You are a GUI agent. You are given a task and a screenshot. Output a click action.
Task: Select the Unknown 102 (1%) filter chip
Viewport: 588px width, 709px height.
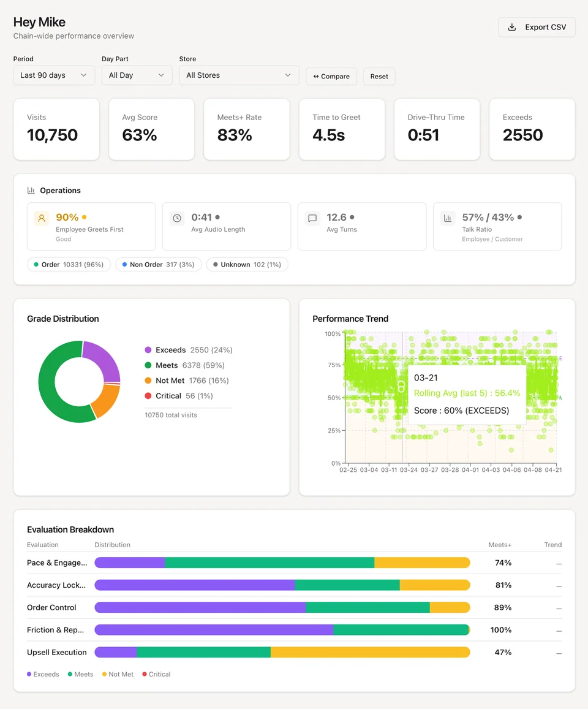(247, 265)
